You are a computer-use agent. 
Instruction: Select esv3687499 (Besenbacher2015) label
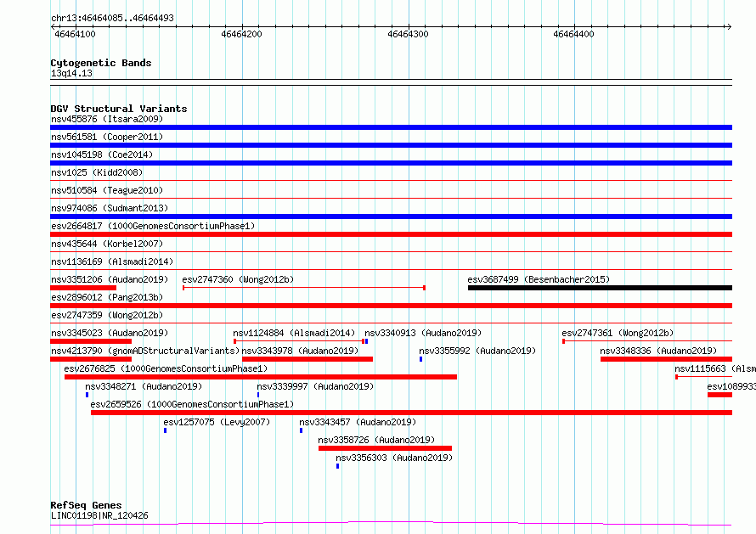539,279
